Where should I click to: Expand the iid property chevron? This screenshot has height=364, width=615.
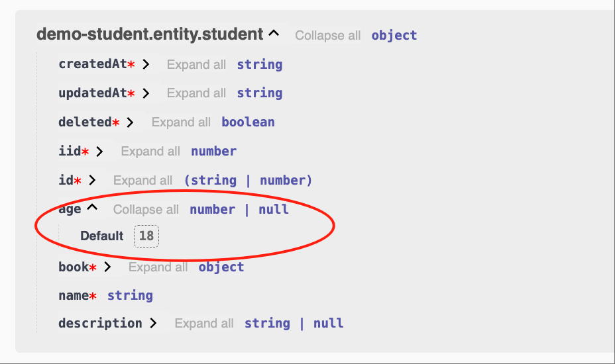click(99, 152)
